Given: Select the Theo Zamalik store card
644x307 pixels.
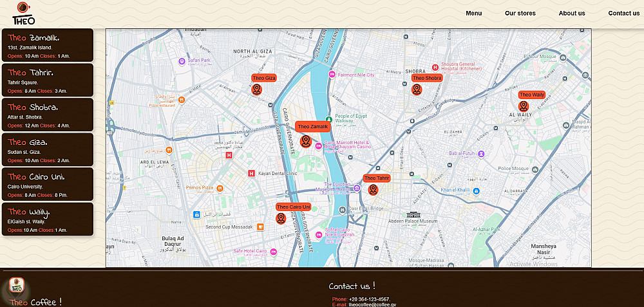Looking at the screenshot, I should [x=48, y=45].
